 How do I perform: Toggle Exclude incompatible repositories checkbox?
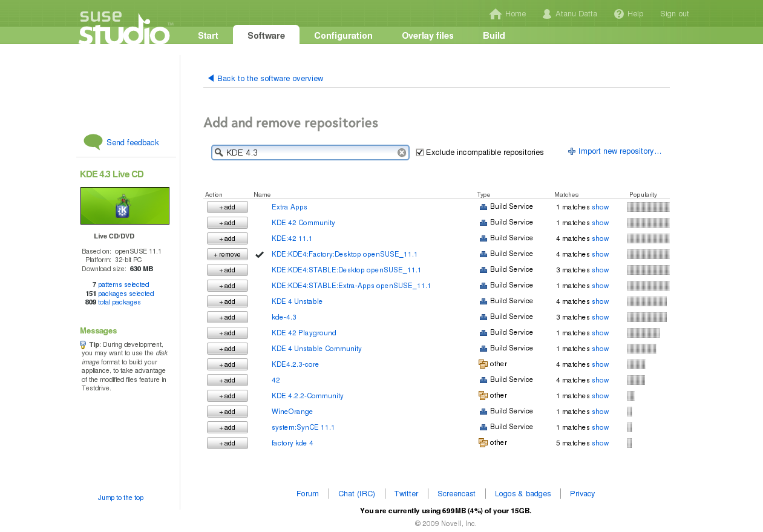coord(420,153)
